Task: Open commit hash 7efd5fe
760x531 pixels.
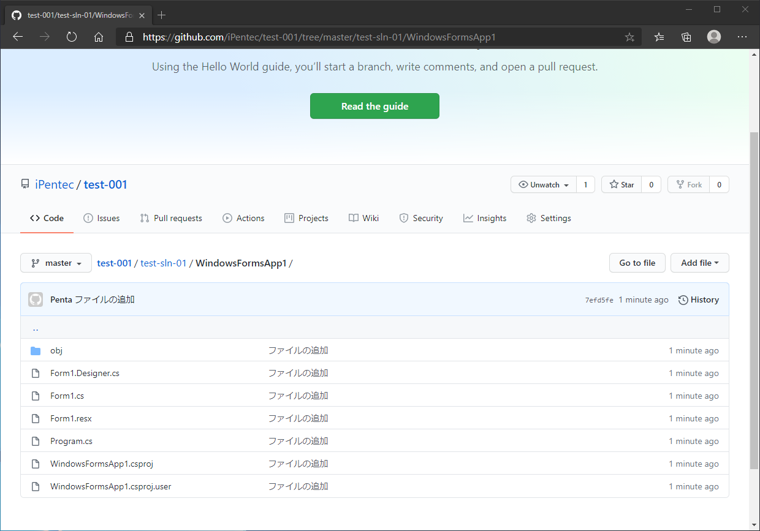Action: coord(599,300)
